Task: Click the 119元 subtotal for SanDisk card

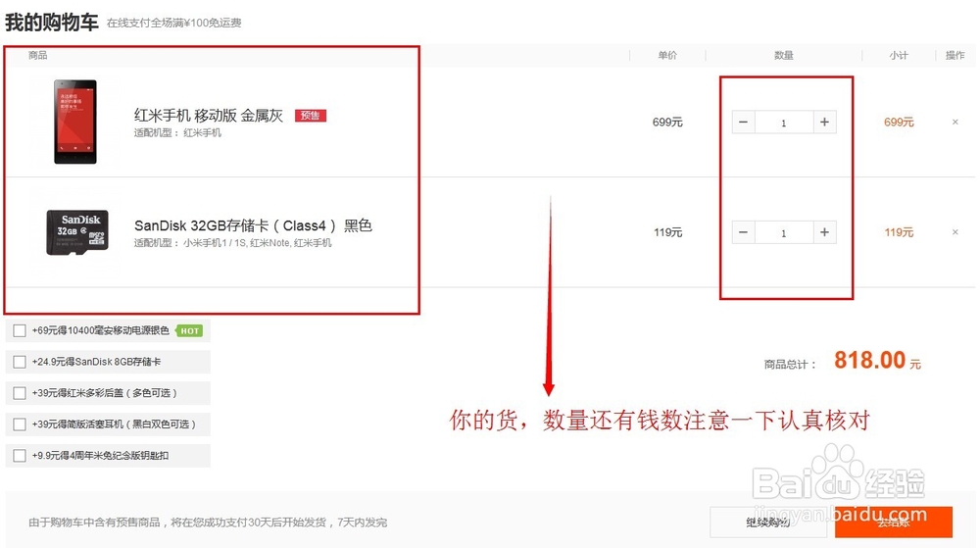Action: (899, 232)
